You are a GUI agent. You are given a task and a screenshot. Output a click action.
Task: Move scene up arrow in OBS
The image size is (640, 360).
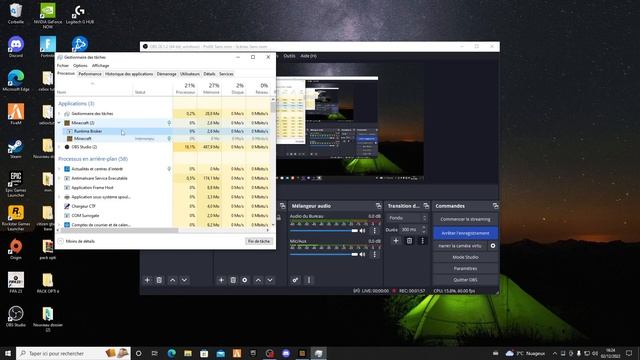pos(173,280)
